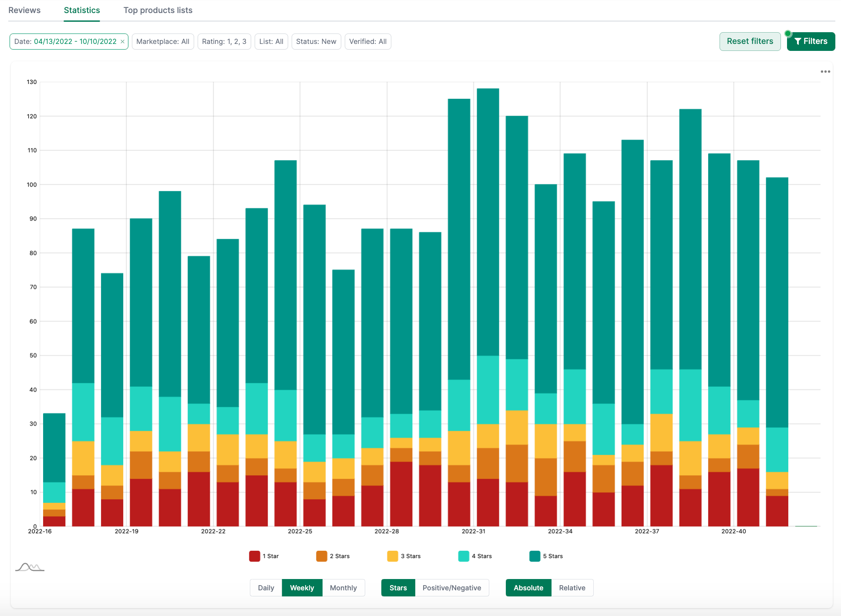
Task: Switch chart grouping to Daily
Action: click(x=266, y=588)
